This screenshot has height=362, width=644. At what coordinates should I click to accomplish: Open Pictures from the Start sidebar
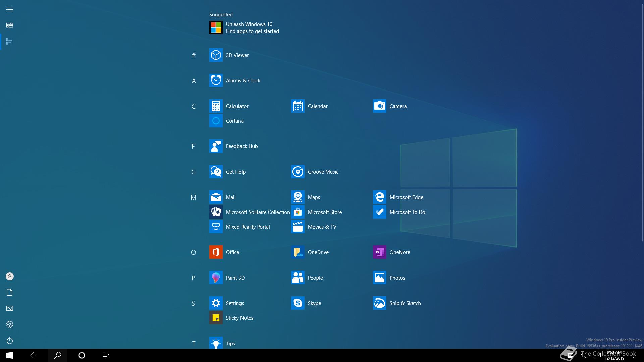tap(10, 308)
